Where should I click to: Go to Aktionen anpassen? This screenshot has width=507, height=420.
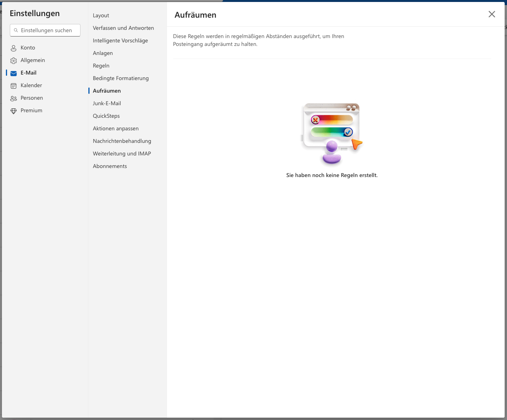115,128
